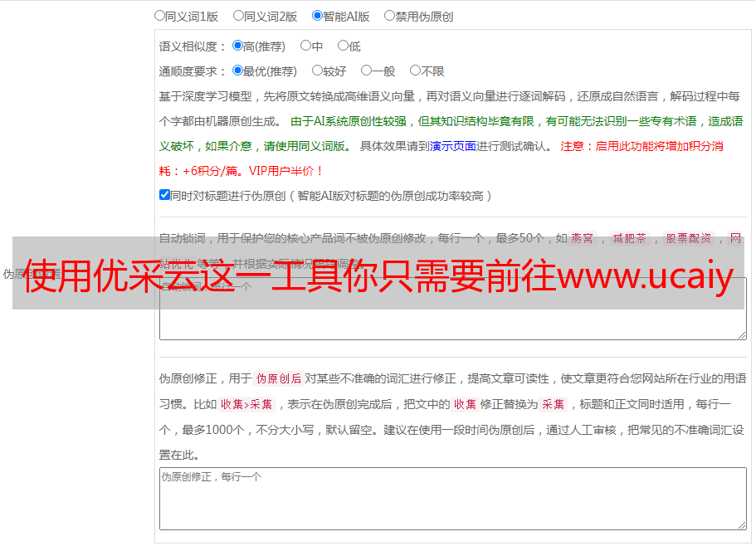
Task: Click inside the 伪原创修正 text area
Action: [x=453, y=499]
